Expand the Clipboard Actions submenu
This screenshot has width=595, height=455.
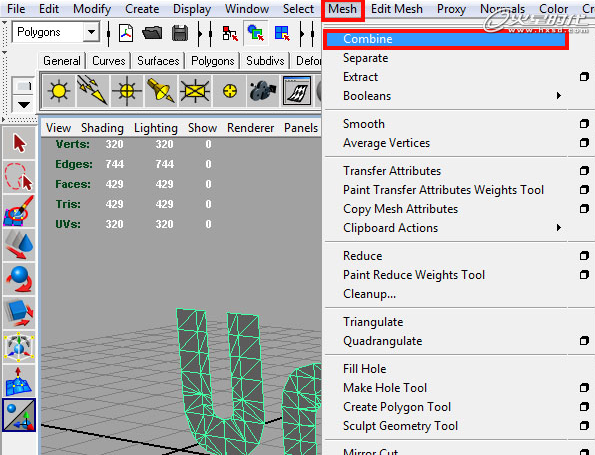559,228
